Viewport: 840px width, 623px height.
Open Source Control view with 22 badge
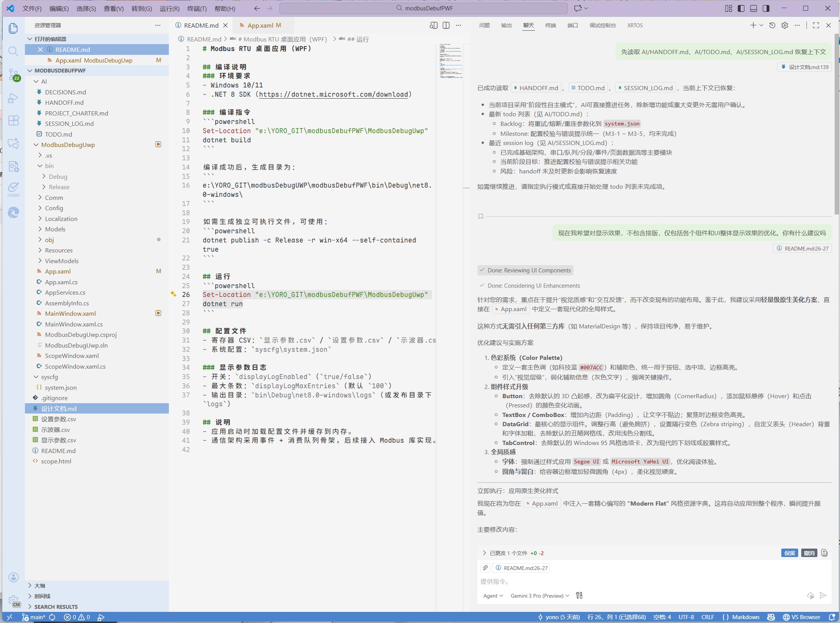pos(13,74)
